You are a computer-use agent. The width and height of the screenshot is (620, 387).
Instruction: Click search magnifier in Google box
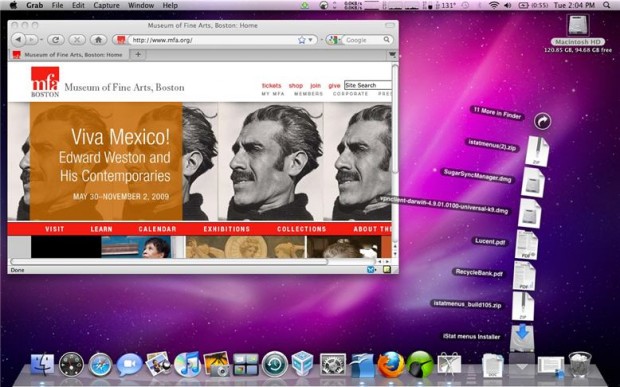387,40
